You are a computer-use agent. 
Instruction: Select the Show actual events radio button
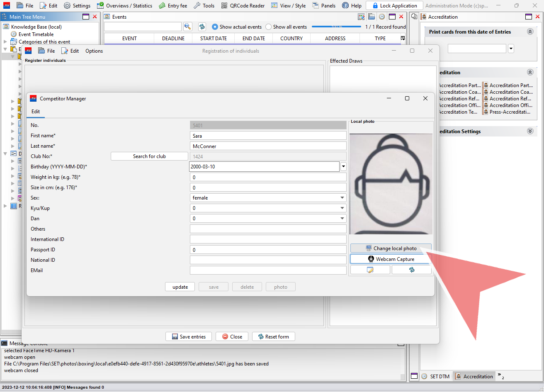tap(215, 27)
